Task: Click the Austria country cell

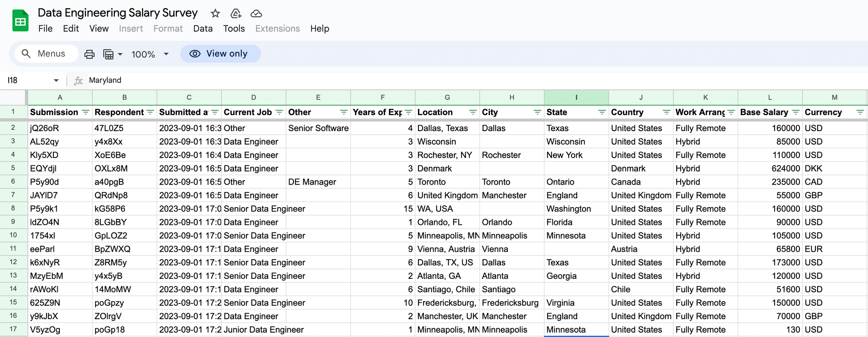Action: coord(641,249)
